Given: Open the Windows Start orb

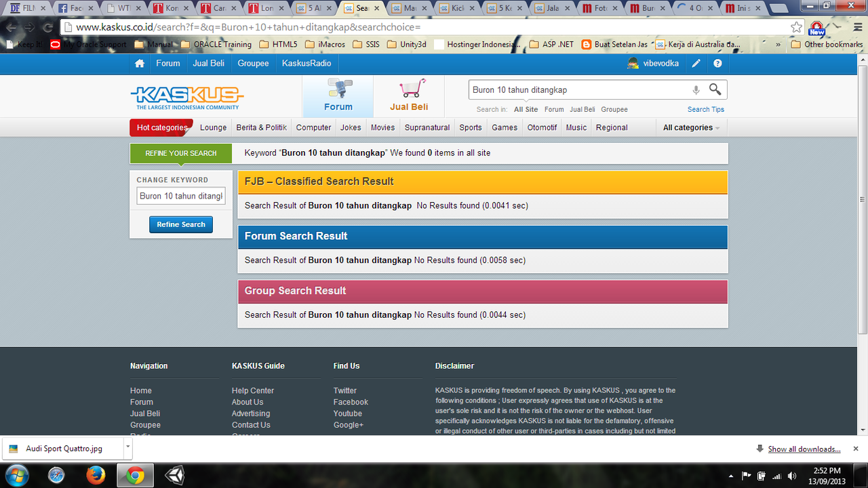Looking at the screenshot, I should (16, 475).
